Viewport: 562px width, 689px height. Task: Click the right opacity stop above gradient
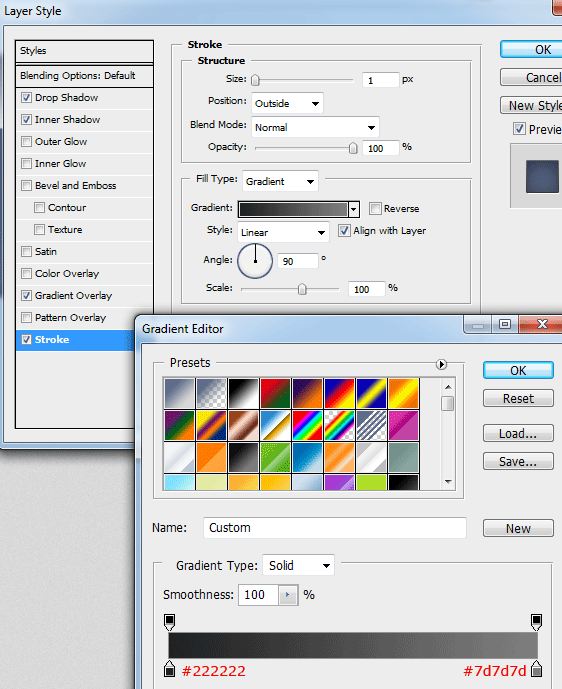point(536,622)
